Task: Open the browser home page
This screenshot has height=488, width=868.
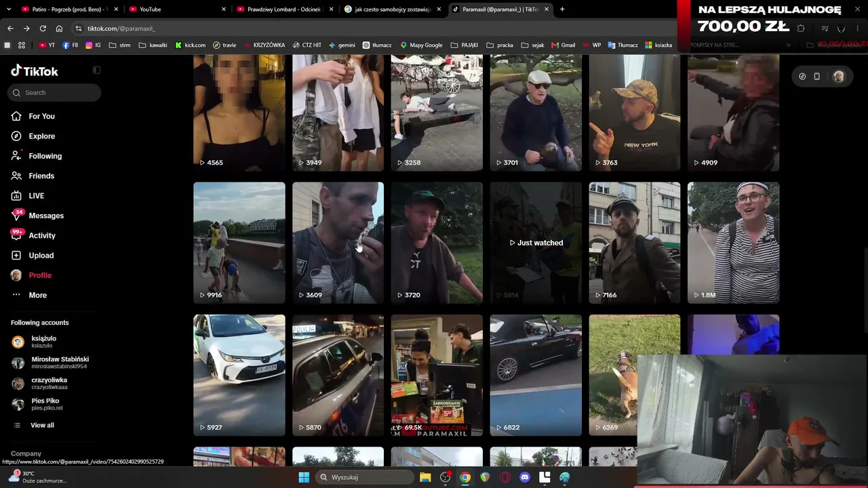Action: coord(59,28)
